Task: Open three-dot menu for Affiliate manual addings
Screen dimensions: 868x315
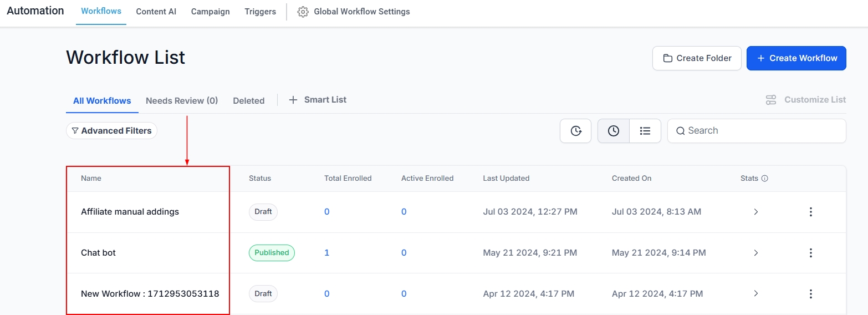Action: 810,212
